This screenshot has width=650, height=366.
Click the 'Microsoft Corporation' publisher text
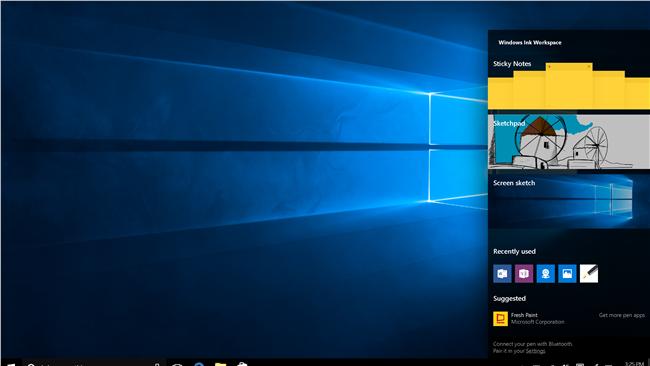pos(537,322)
